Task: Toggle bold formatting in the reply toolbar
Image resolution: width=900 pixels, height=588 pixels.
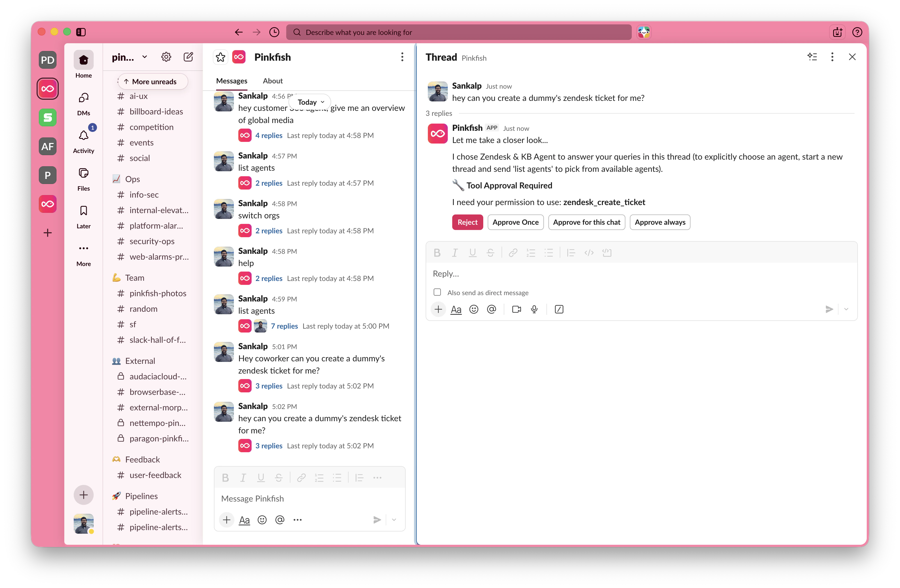Action: [x=437, y=253]
